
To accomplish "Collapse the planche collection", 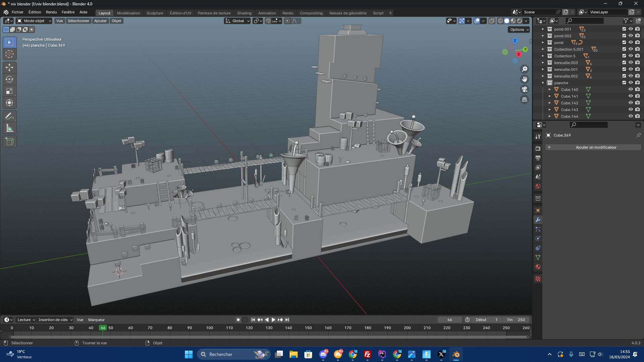I will click(543, 83).
